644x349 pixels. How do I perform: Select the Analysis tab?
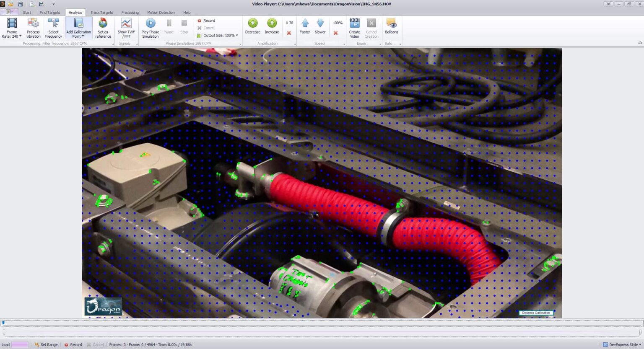75,13
